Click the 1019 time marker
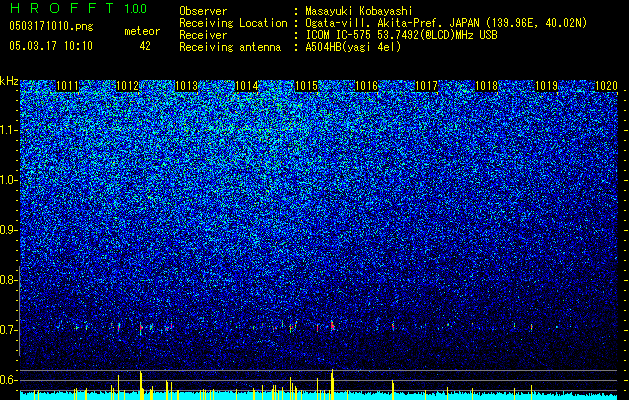This screenshot has height=400, width=629. pyautogui.click(x=546, y=86)
